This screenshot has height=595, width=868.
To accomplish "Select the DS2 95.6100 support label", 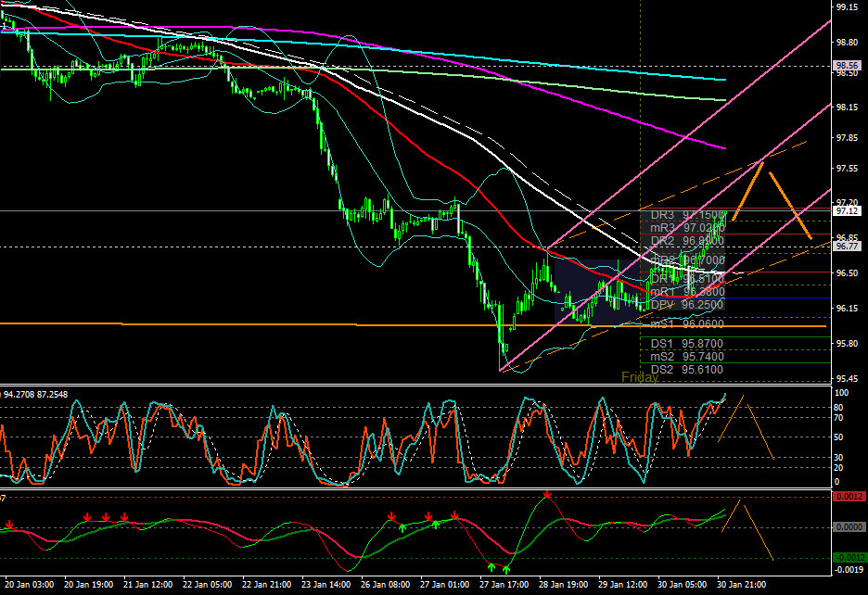I will click(686, 370).
